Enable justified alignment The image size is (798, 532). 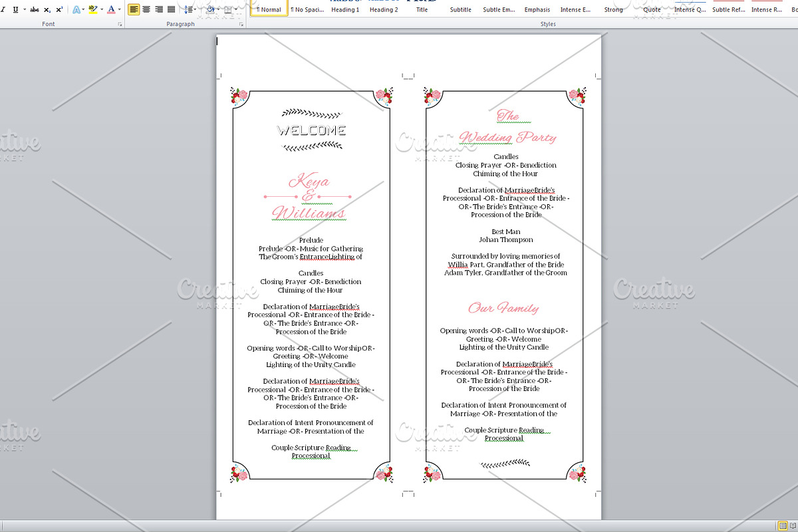[172, 9]
